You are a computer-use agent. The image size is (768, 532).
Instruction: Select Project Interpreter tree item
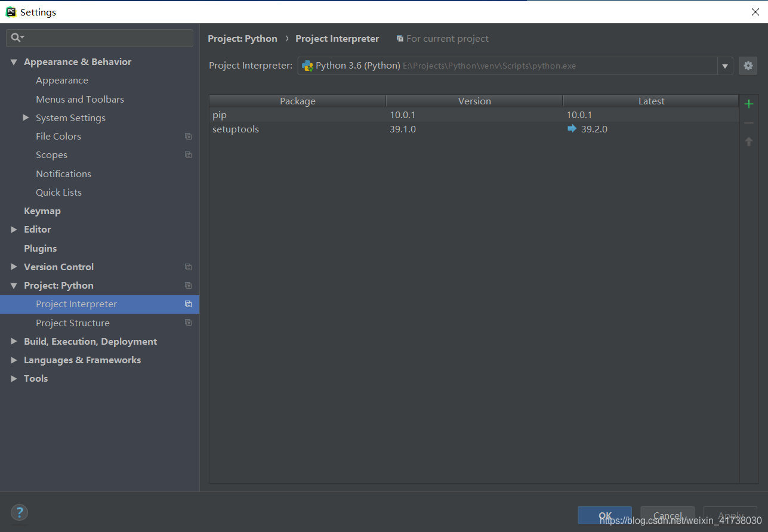coord(100,304)
